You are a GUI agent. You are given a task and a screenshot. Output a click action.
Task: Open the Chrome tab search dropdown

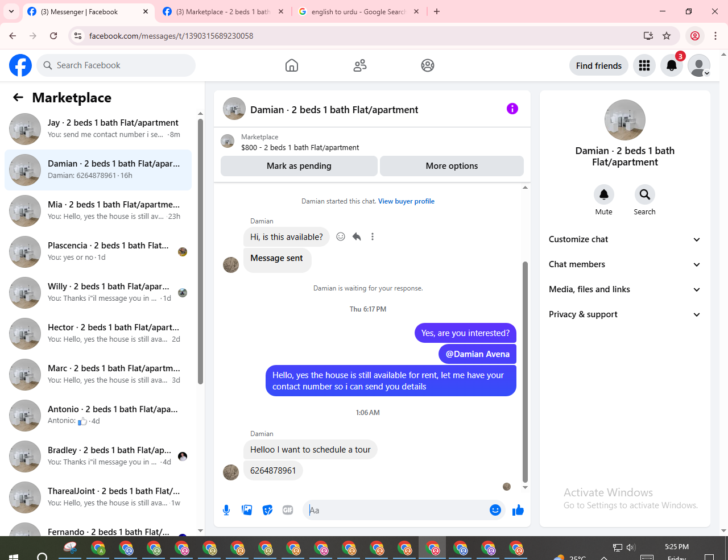(11, 11)
